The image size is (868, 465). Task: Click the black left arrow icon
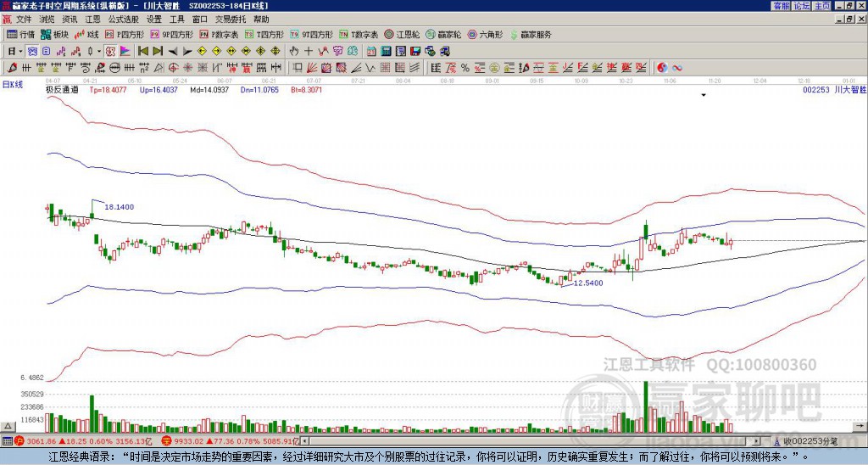click(173, 52)
